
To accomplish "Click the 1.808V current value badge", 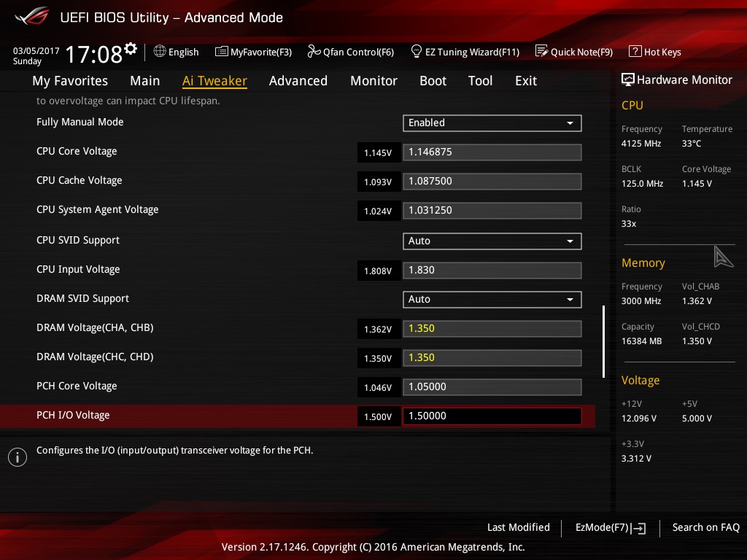I will 379,271.
